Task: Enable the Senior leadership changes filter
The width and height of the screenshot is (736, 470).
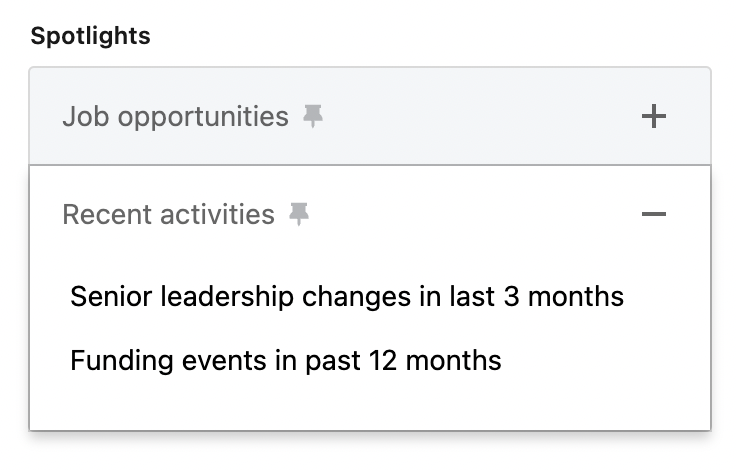Action: pyautogui.click(x=347, y=297)
